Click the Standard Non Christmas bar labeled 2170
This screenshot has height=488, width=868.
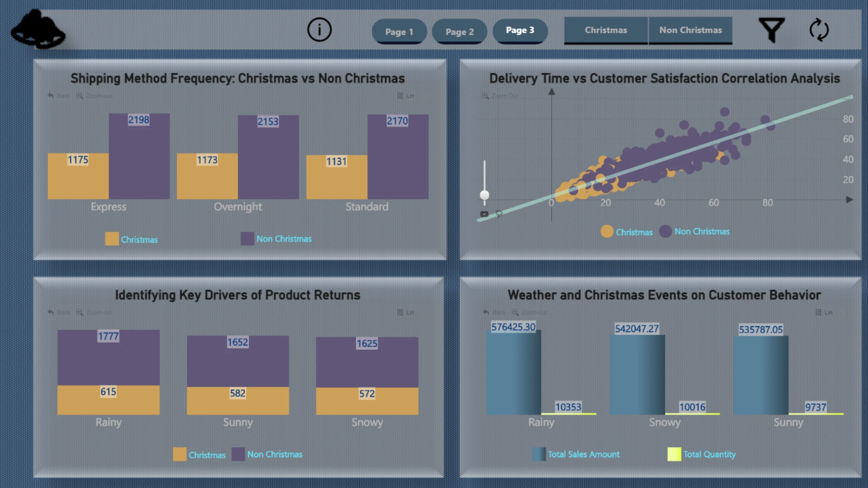coord(398,157)
